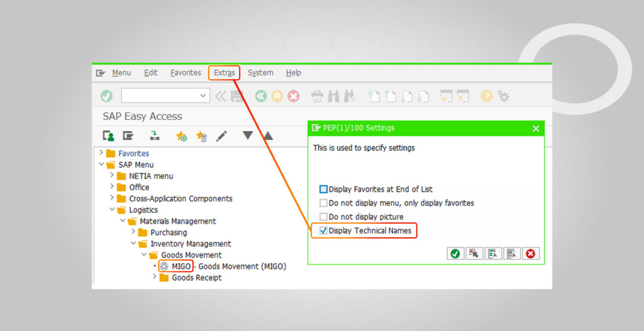Screen dimensions: 644x331
Task: Enable Display Favorites at End of List
Action: 323,189
